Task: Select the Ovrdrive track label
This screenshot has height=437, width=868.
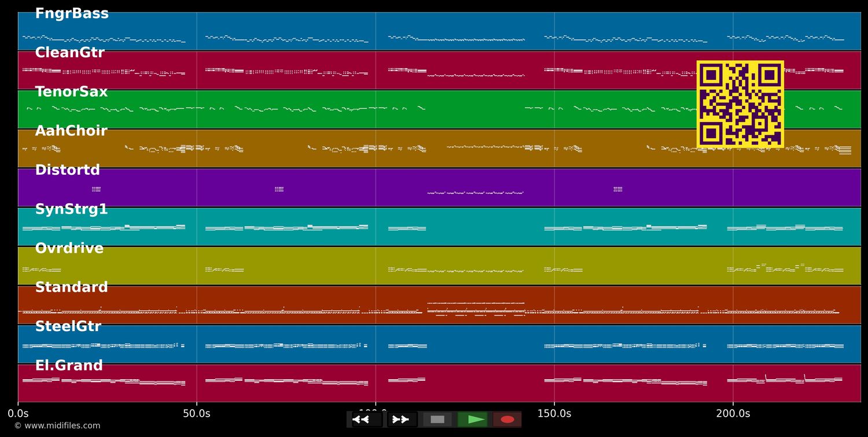Action: click(69, 249)
